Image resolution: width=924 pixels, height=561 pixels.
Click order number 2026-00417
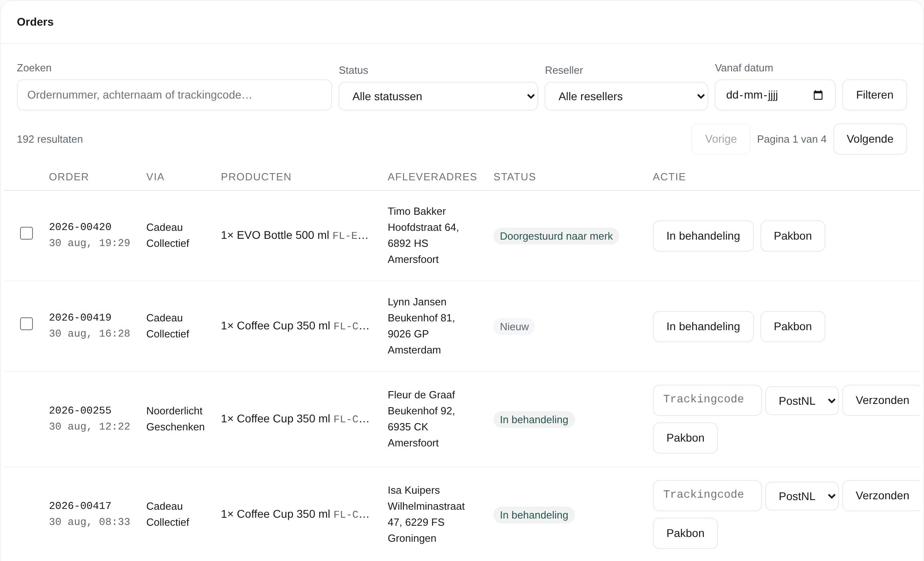80,506
